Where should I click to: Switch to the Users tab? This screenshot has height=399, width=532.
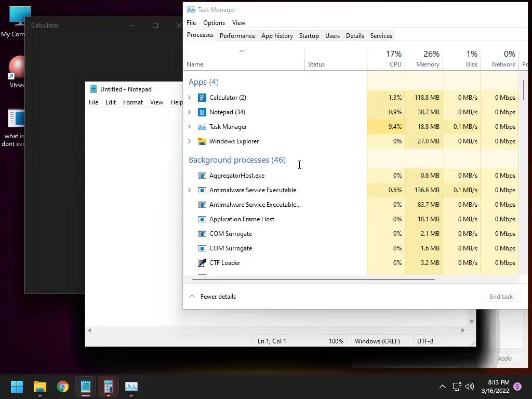tap(332, 36)
